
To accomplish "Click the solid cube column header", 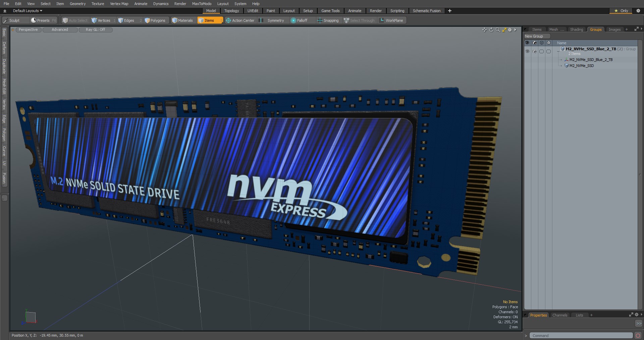I will click(x=549, y=43).
